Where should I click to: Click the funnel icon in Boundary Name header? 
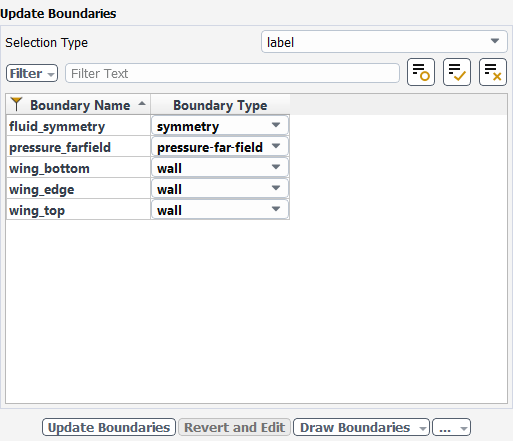point(16,104)
